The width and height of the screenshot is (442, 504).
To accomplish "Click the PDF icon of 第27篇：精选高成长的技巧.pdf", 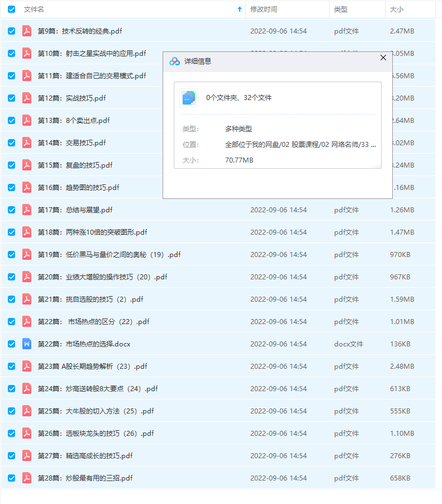I will [x=27, y=455].
